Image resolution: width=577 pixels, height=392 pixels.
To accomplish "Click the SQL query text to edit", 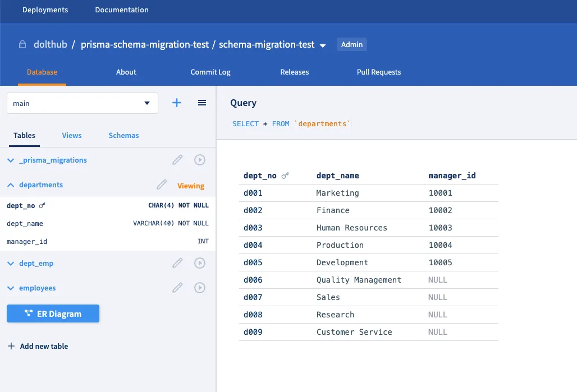I will [x=291, y=123].
